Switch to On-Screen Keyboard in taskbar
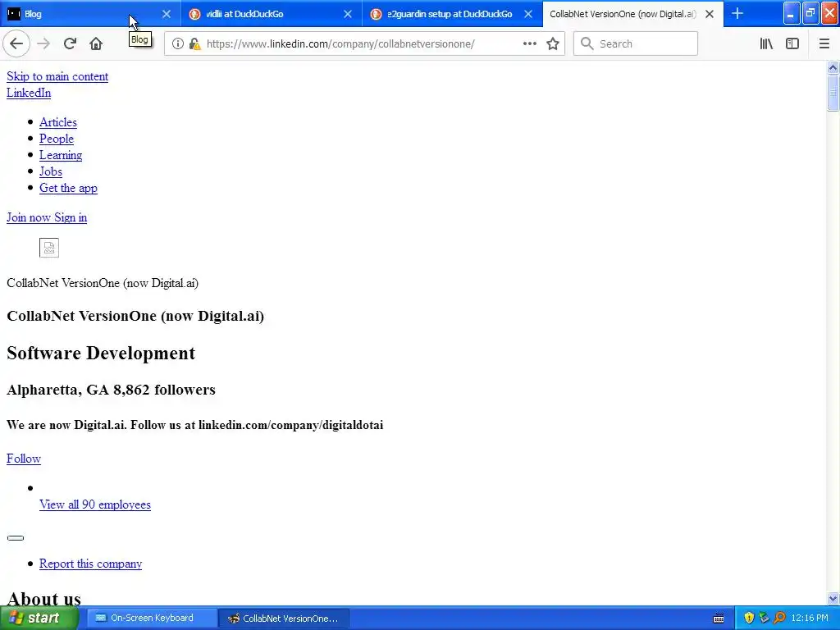The image size is (840, 630). tap(152, 618)
